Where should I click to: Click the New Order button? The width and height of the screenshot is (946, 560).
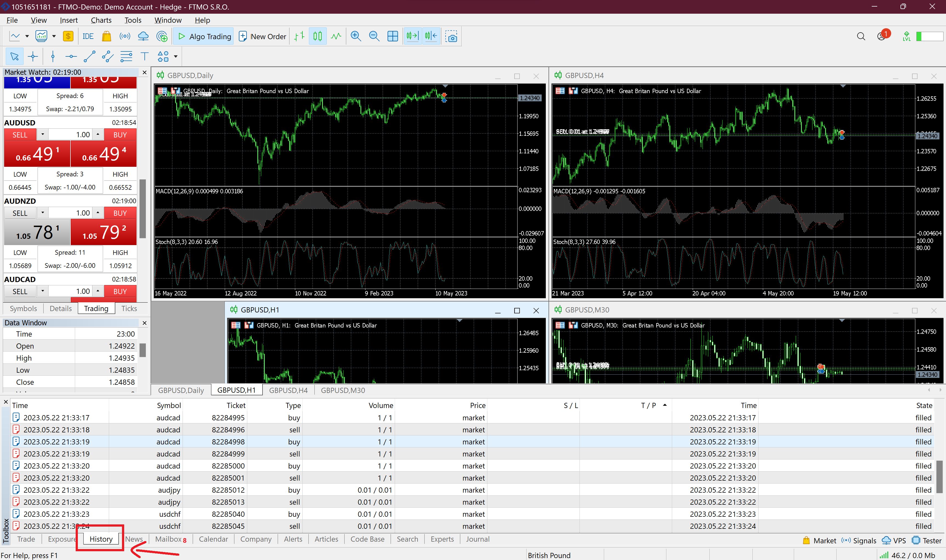coord(262,36)
